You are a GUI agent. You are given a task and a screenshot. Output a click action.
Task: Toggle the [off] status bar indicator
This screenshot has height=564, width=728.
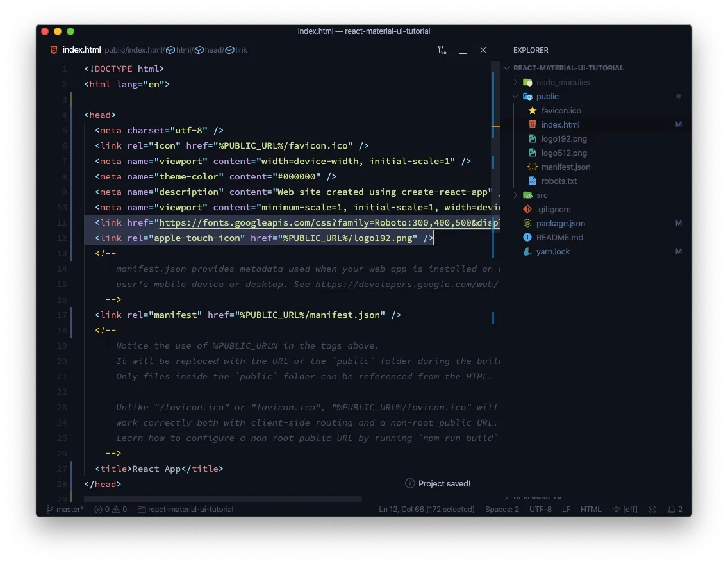tap(625, 510)
